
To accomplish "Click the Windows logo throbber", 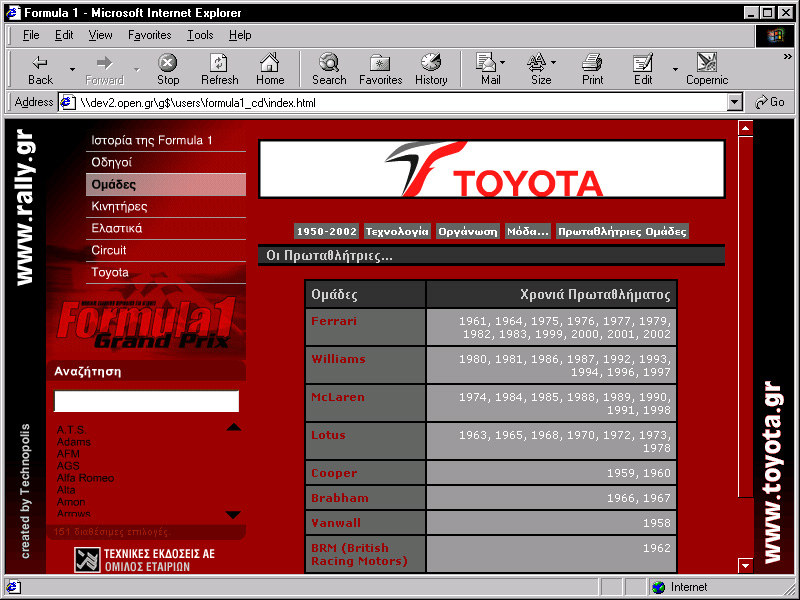I will (x=774, y=35).
